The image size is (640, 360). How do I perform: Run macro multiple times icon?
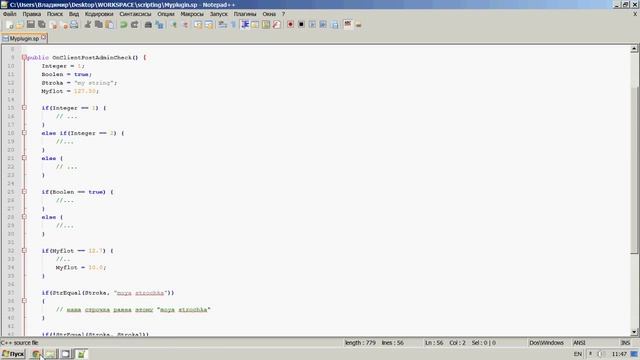point(323,24)
